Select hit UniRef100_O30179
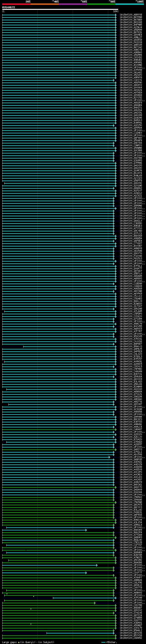This screenshot has height=644, width=146. (x=131, y=628)
